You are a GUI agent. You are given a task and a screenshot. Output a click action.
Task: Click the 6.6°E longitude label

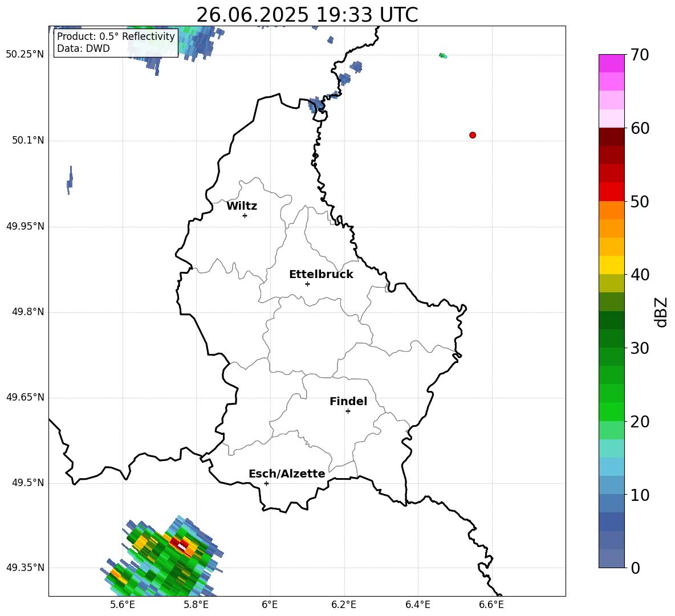[491, 605]
